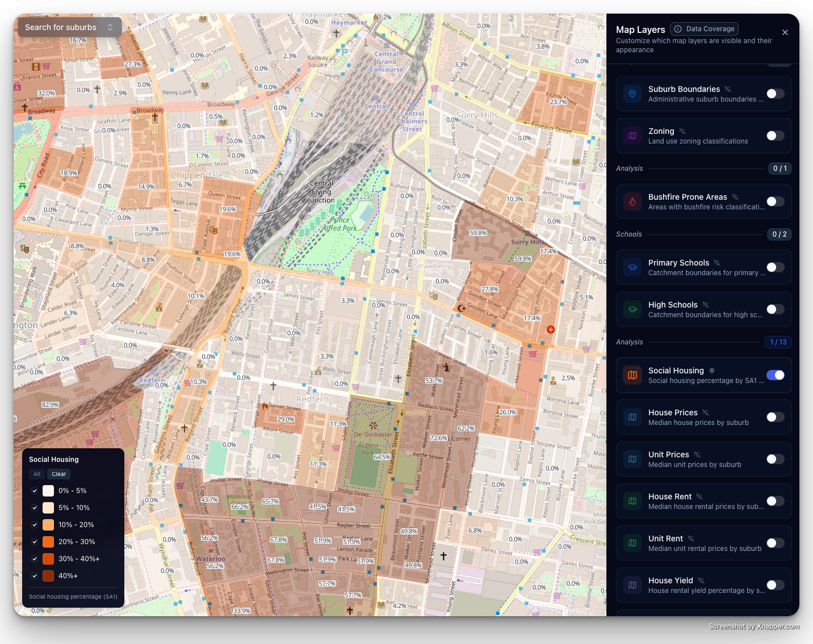
Task: Uncheck the 20% - 30% legend checkbox
Action: coord(35,542)
